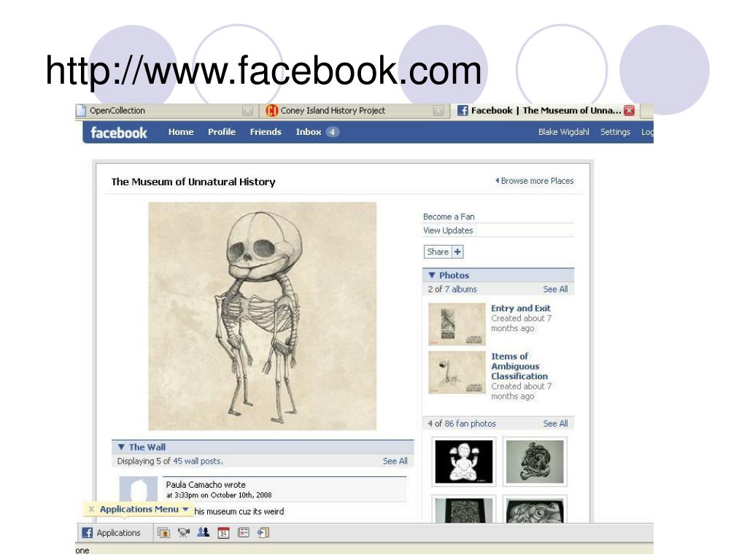The width and height of the screenshot is (747, 560).
Task: Open Settings in the Facebook header
Action: 615,132
